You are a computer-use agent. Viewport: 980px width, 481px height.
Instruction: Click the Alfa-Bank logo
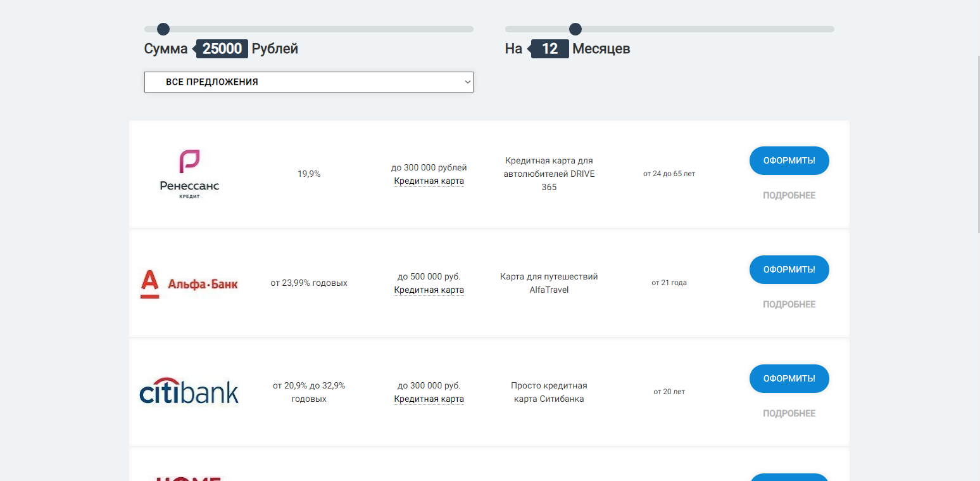189,283
